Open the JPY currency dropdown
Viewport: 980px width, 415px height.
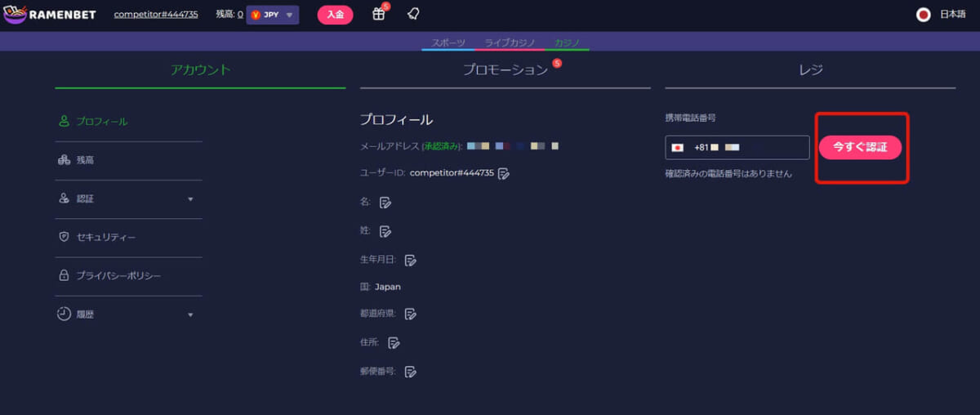[x=272, y=15]
